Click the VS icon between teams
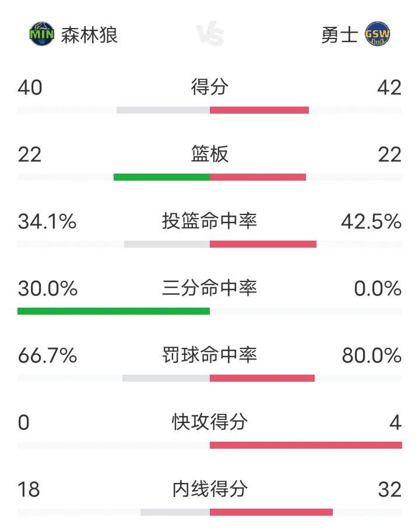Viewport: 419px width, 532px height. click(x=210, y=34)
